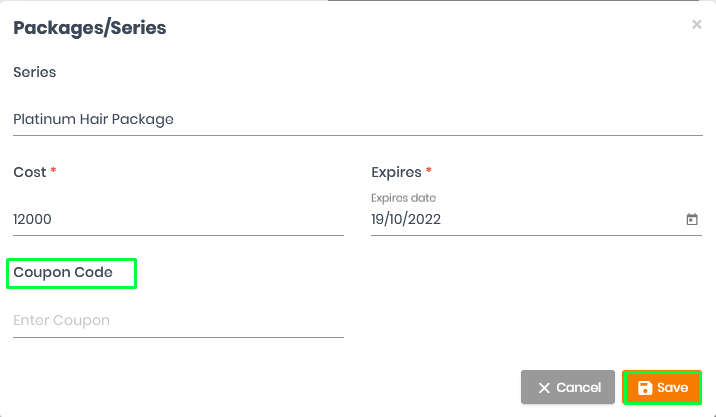Click the Packages/Series dialog heading

click(90, 28)
